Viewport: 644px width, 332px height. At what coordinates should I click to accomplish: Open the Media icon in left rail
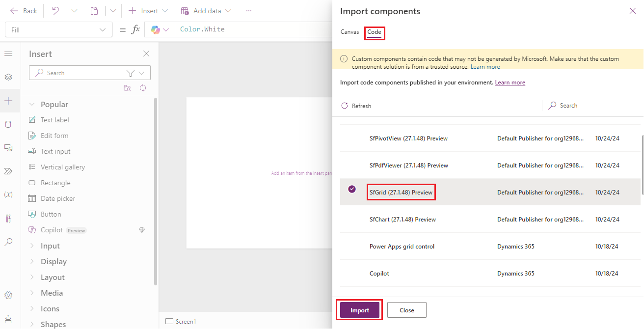coord(8,147)
